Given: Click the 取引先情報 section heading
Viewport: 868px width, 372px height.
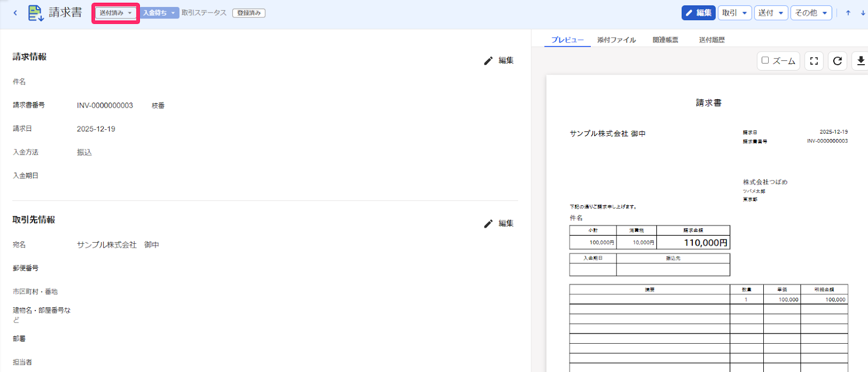Looking at the screenshot, I should click(x=34, y=219).
